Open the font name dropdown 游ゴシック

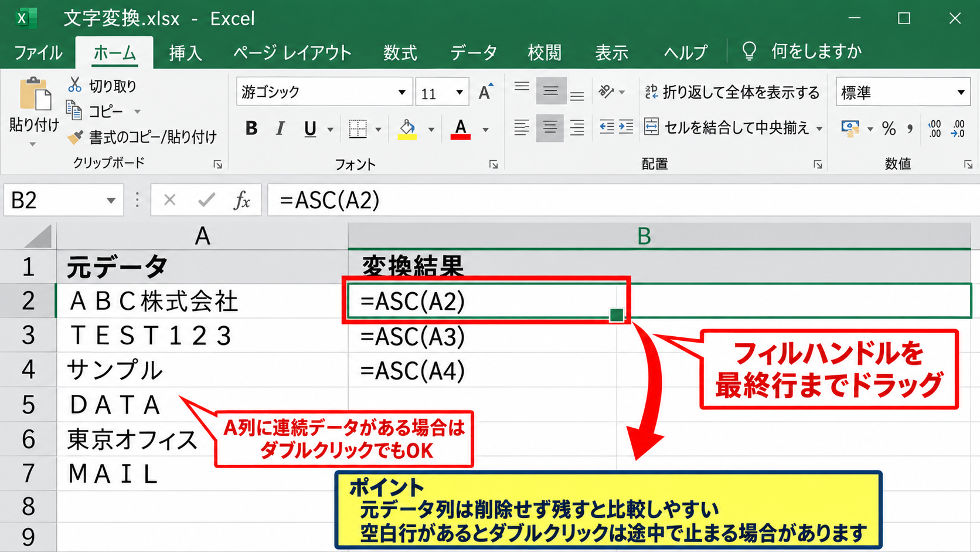pos(401,92)
